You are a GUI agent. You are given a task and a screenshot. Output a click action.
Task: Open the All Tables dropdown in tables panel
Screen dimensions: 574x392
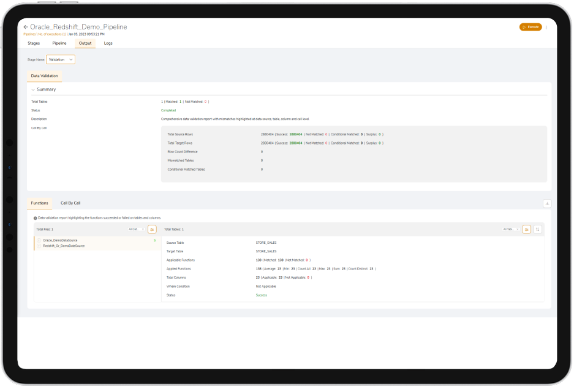pyautogui.click(x=510, y=229)
